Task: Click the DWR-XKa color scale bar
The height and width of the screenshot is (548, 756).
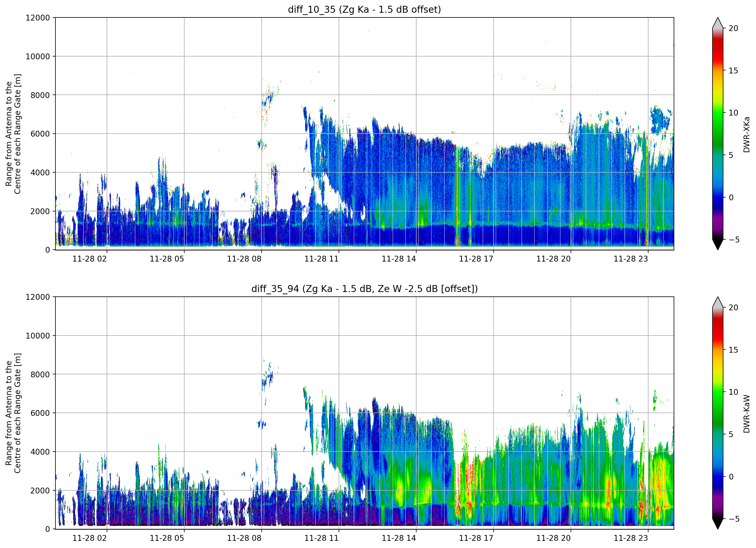Action: point(718,134)
